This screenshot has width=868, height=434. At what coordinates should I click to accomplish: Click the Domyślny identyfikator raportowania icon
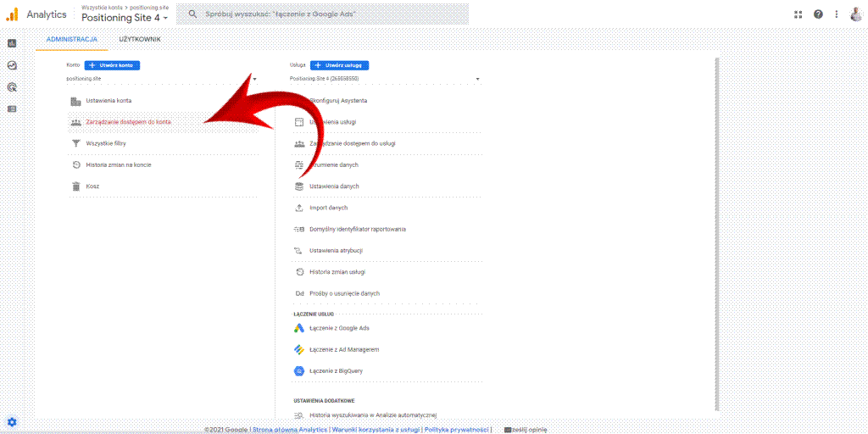[x=299, y=229]
